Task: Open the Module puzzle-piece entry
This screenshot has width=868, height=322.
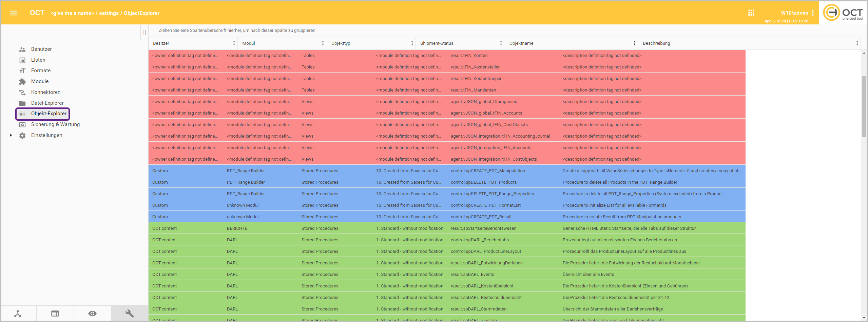Action: pyautogui.click(x=40, y=81)
